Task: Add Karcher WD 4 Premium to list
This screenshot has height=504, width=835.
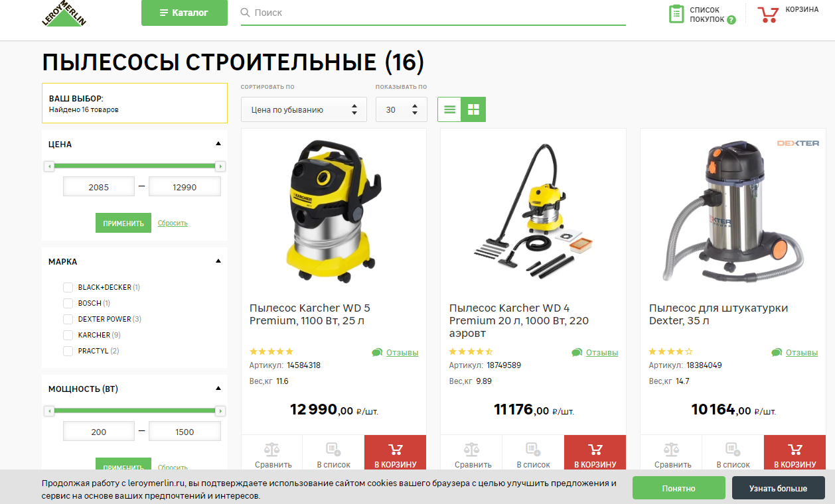Action: (x=533, y=456)
